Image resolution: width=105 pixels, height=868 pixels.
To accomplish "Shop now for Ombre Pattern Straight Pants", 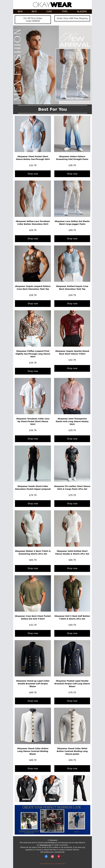I will (72, 174).
